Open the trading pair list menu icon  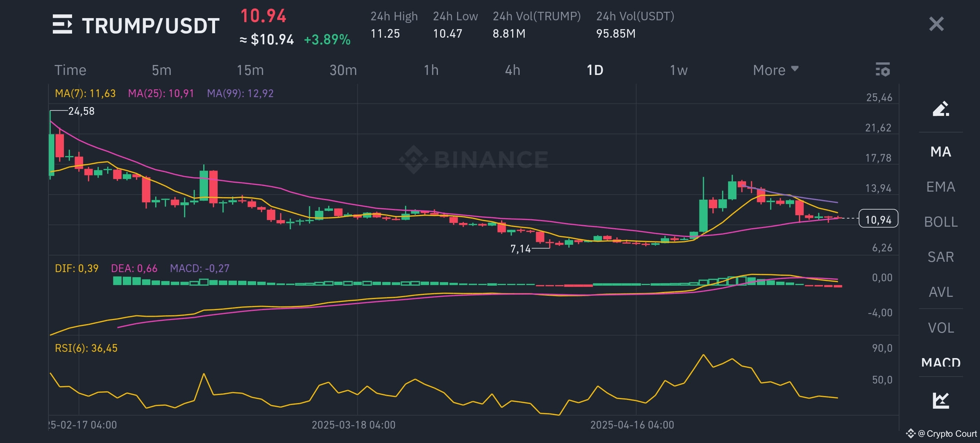point(62,24)
